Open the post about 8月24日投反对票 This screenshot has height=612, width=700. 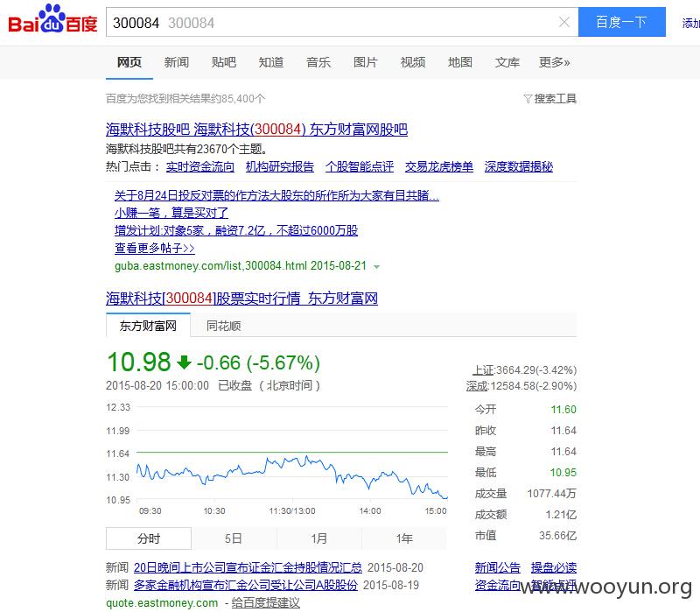point(276,195)
